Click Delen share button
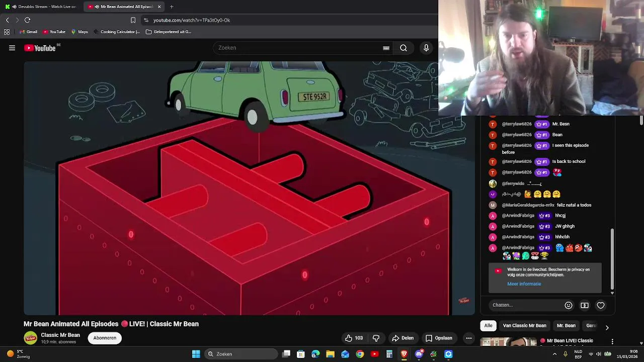Viewport: 644px width, 362px height. [403, 338]
